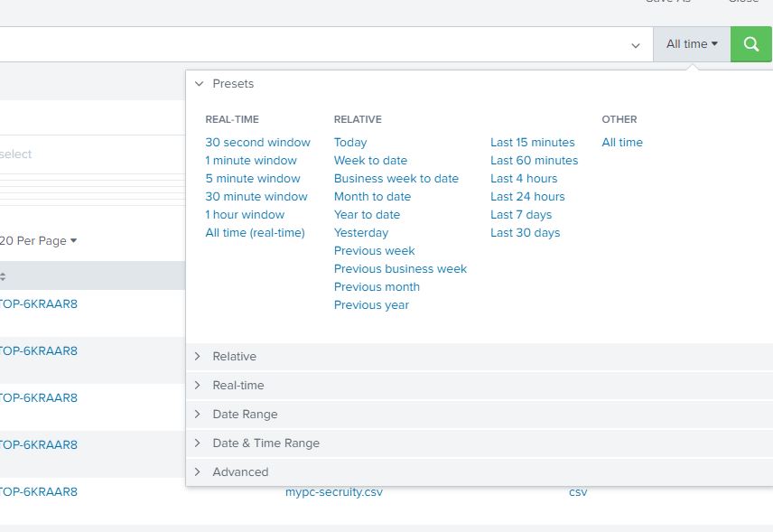Select All time (real-time)
Screen dimensions: 773x532
255,232
